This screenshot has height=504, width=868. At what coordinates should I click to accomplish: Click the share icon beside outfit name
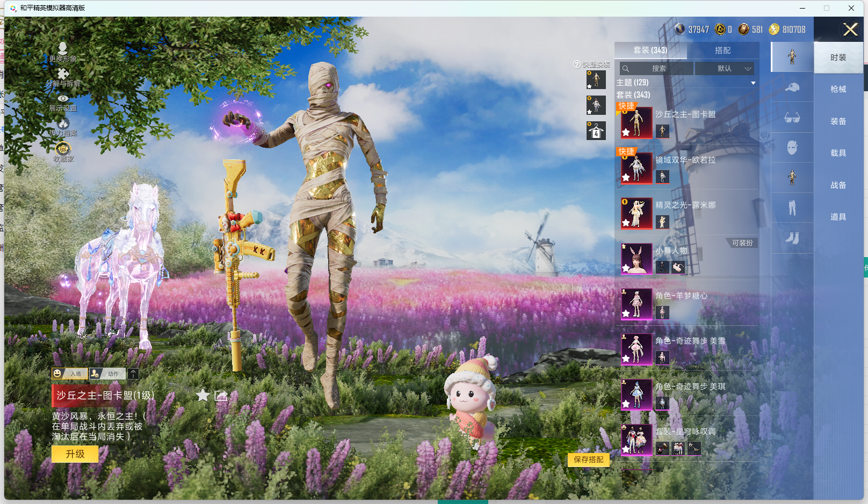pyautogui.click(x=221, y=396)
